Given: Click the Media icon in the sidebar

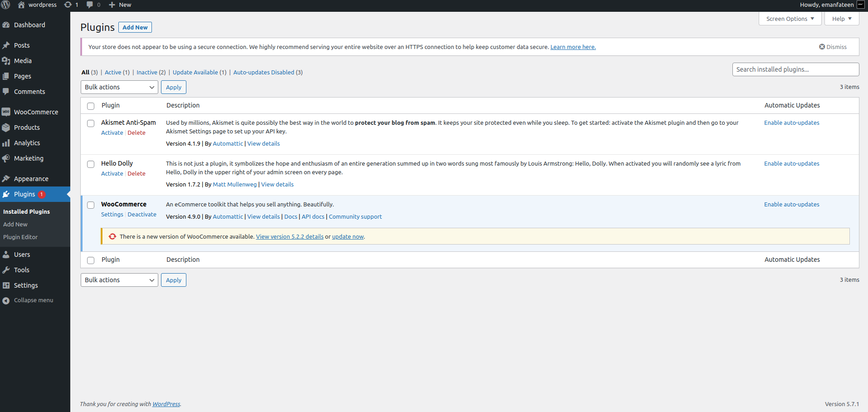Looking at the screenshot, I should tap(6, 61).
